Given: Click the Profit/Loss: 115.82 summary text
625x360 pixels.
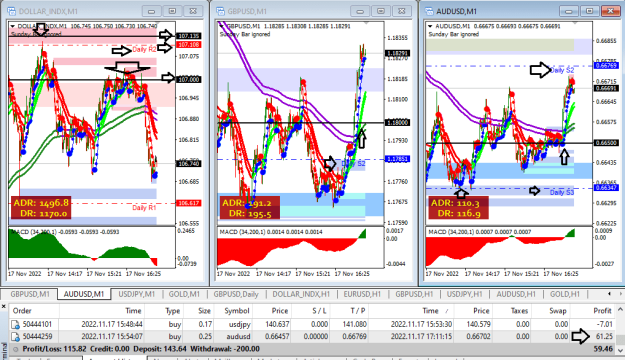Looking at the screenshot, I should tap(54, 349).
